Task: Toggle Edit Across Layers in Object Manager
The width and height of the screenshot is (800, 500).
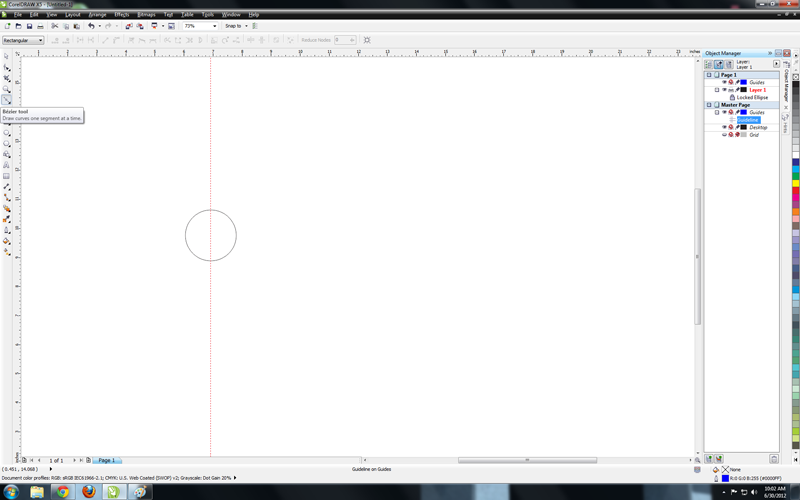Action: coord(718,64)
